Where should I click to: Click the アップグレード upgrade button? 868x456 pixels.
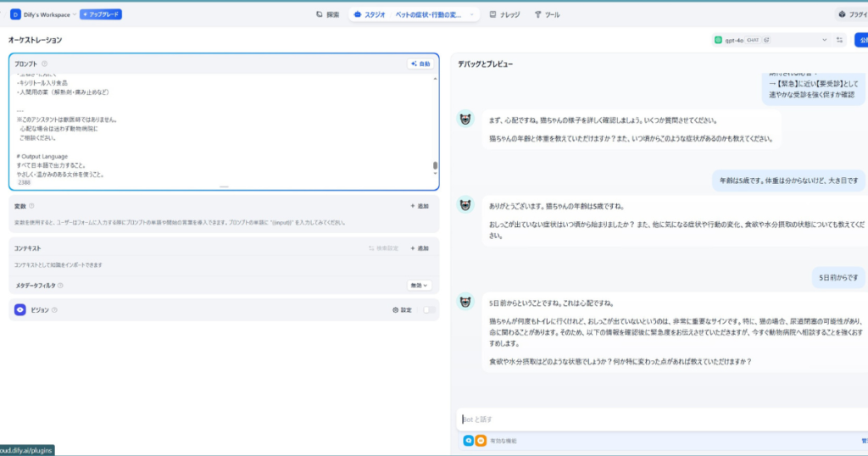pos(101,14)
